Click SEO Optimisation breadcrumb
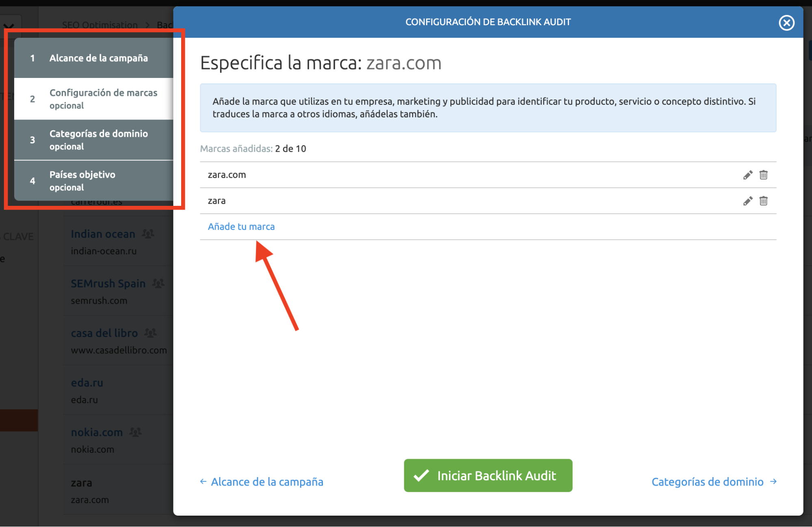This screenshot has height=527, width=812. 100,25
